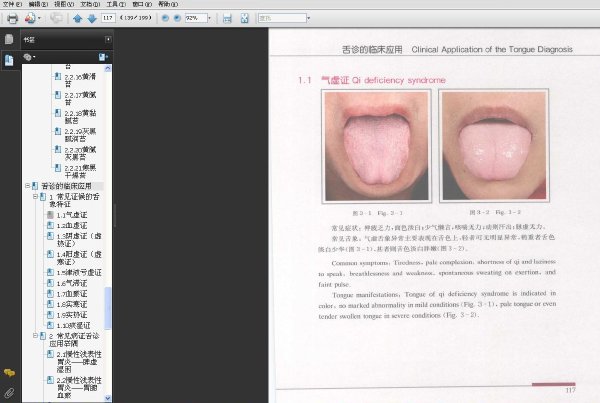The image size is (600, 403).
Task: Select bookmark 2.1慢性浅表性胃炎 脾虚湿困
Action: 79,362
